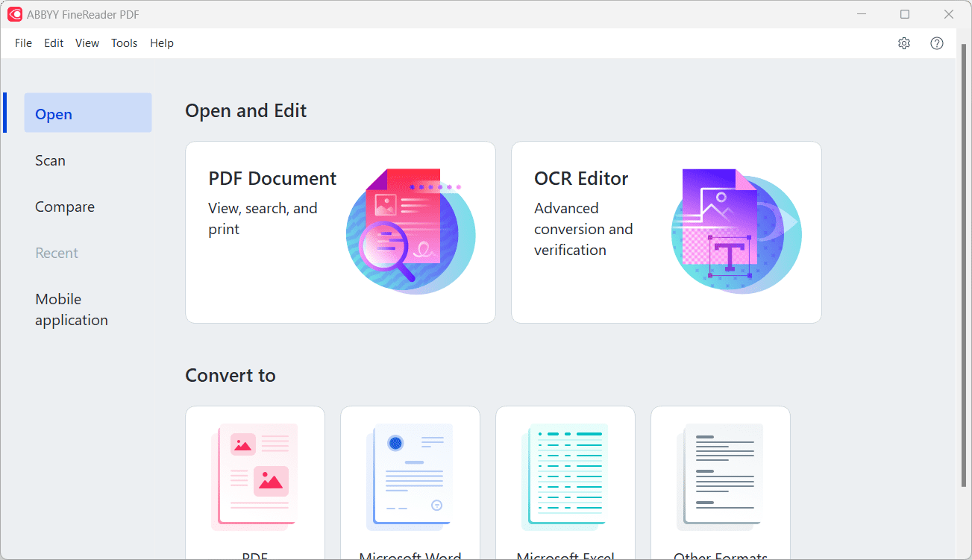Click 'View, search, and print' description

click(263, 218)
